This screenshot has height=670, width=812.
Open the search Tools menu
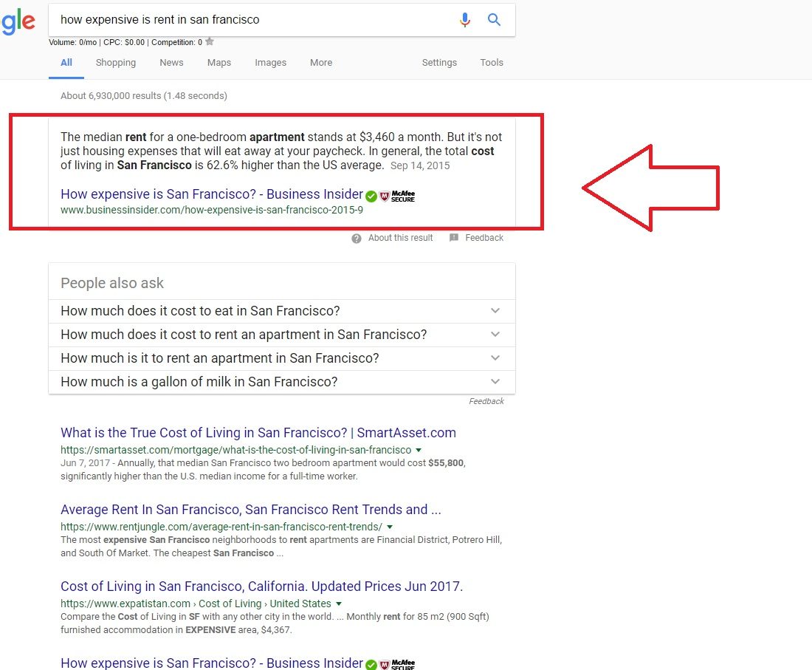pyautogui.click(x=492, y=63)
